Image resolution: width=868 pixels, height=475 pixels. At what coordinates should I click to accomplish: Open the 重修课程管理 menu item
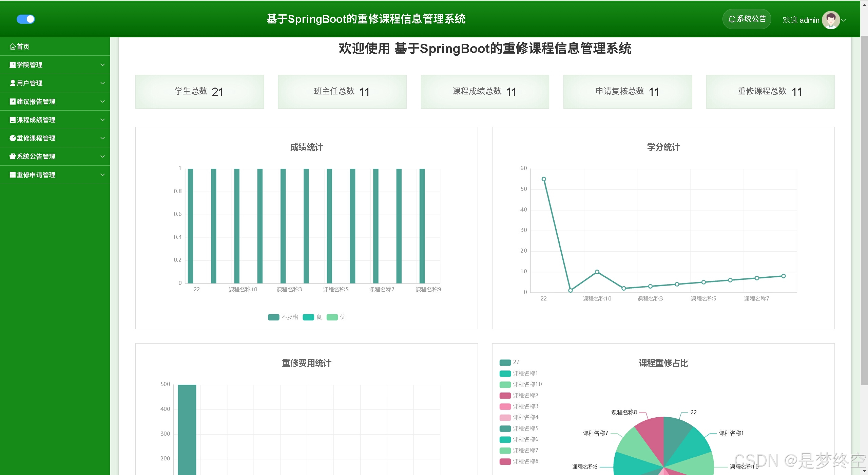pos(36,138)
